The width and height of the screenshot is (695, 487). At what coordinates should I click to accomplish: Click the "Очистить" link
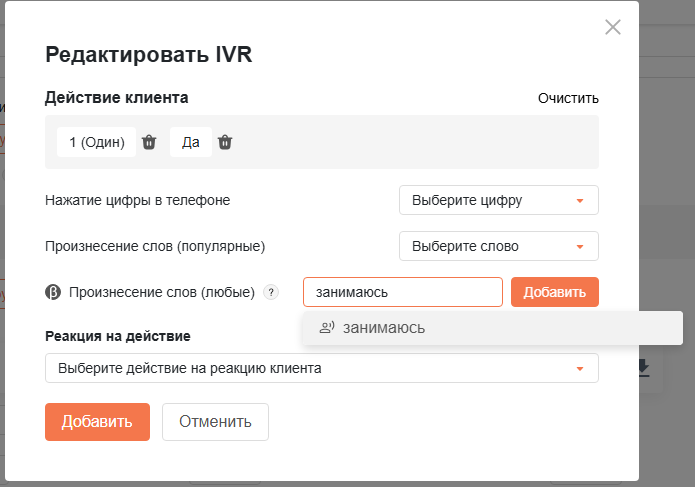(568, 98)
